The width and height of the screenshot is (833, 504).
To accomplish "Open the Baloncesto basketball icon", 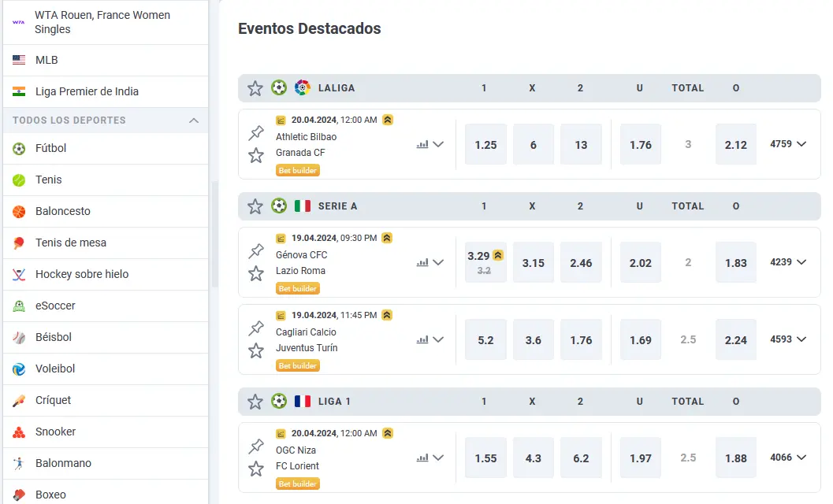I will (19, 211).
